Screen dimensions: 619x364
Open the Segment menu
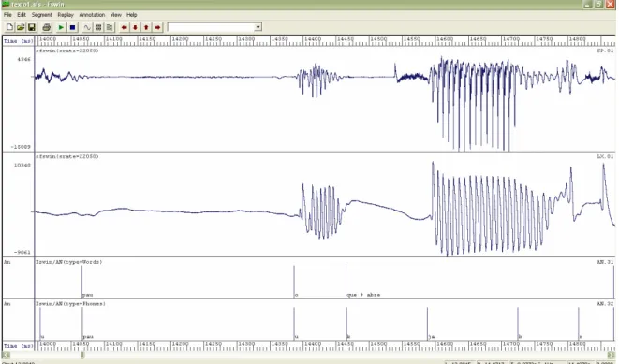coord(42,15)
